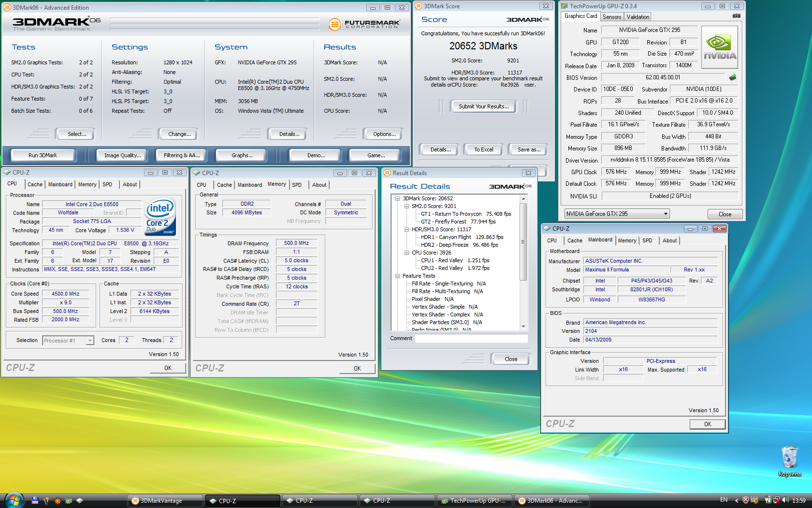
Task: Click the Change button under Settings
Action: point(179,134)
